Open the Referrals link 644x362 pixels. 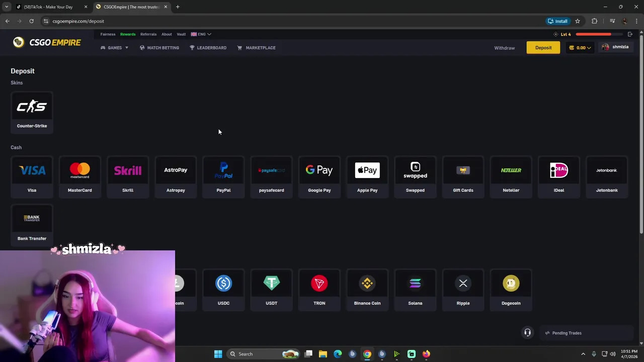(x=148, y=34)
